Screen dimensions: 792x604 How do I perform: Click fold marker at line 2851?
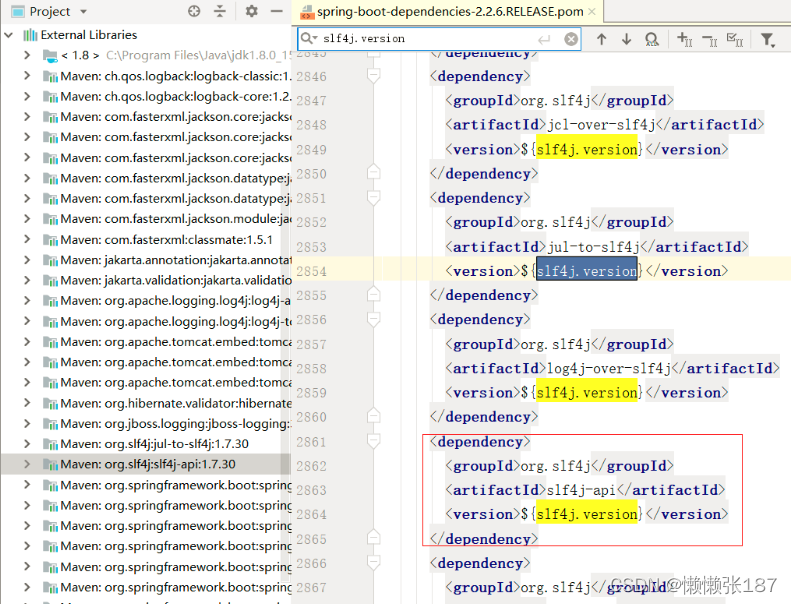[373, 198]
